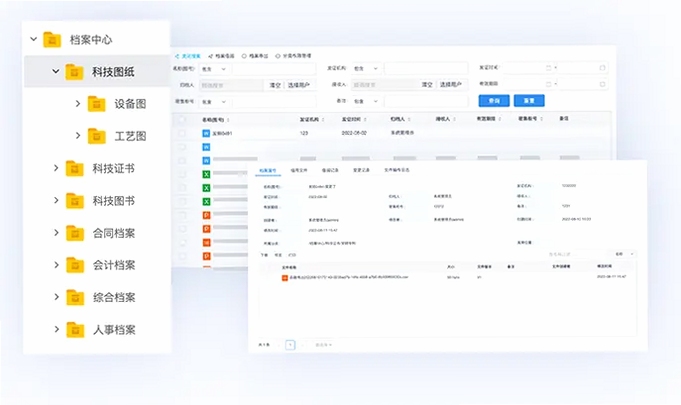This screenshot has height=405, width=681.
Task: Click the text input after the 发证机构 dropdown
Action: tap(426, 68)
